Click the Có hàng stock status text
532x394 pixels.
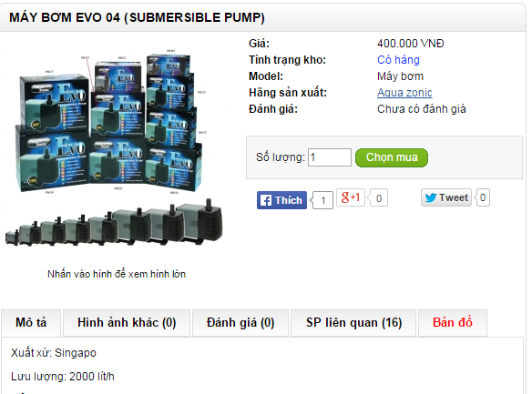pos(398,60)
